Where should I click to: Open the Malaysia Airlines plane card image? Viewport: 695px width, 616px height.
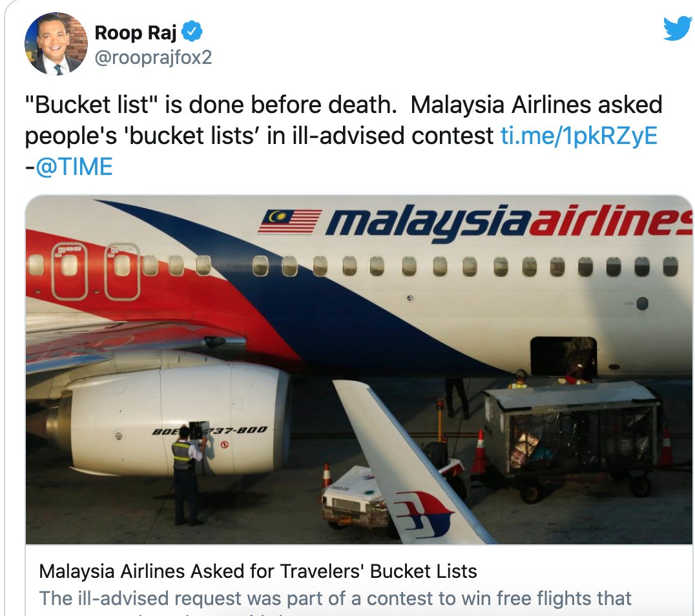coord(358,369)
